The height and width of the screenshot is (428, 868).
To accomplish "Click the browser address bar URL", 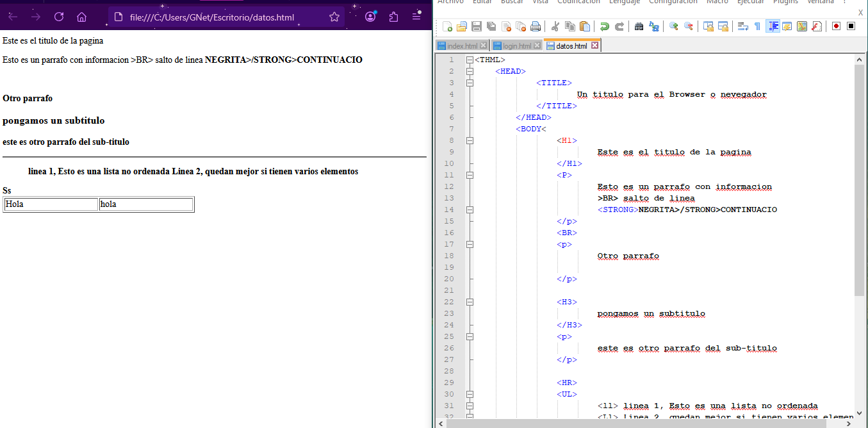I will (x=211, y=17).
